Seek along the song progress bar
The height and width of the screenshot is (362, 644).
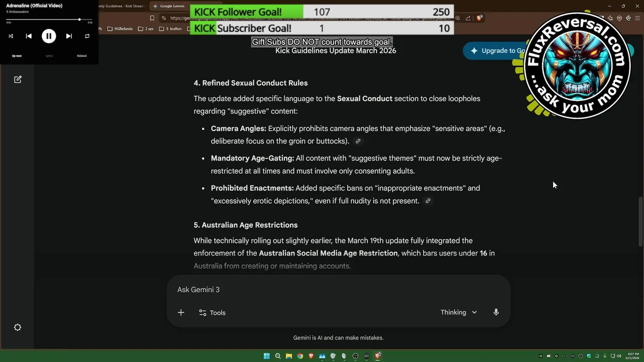tap(49, 20)
